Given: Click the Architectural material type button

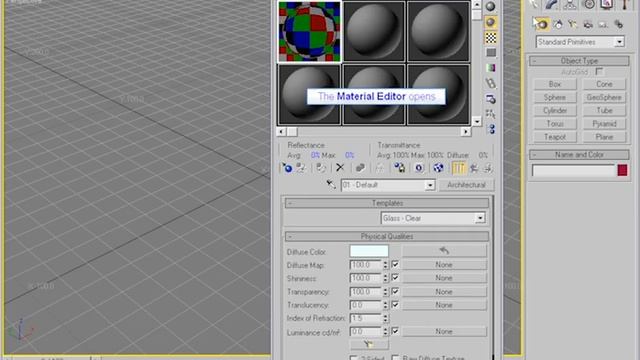Looking at the screenshot, I should [x=466, y=185].
